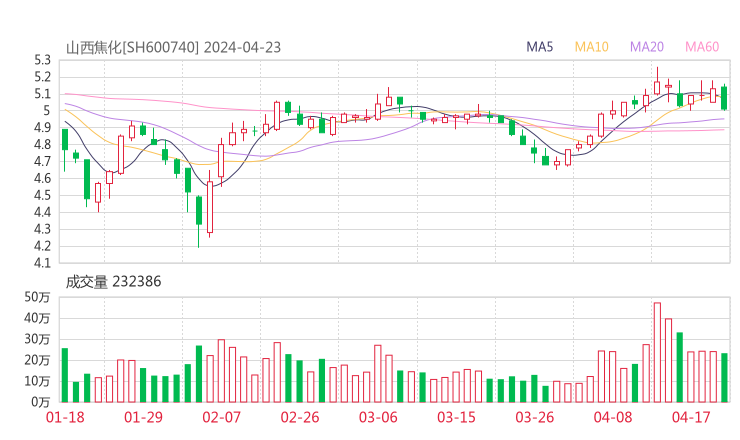Click the 01-29 date axis label

point(143,417)
